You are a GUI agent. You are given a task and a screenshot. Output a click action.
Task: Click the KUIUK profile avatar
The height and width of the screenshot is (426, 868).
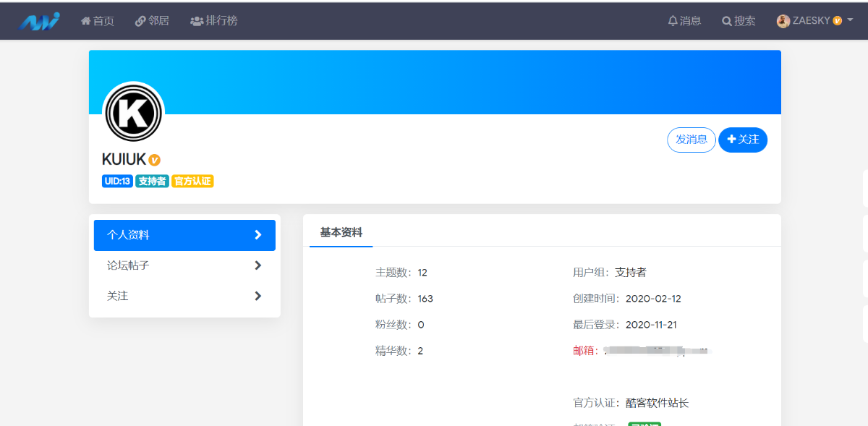(x=134, y=114)
